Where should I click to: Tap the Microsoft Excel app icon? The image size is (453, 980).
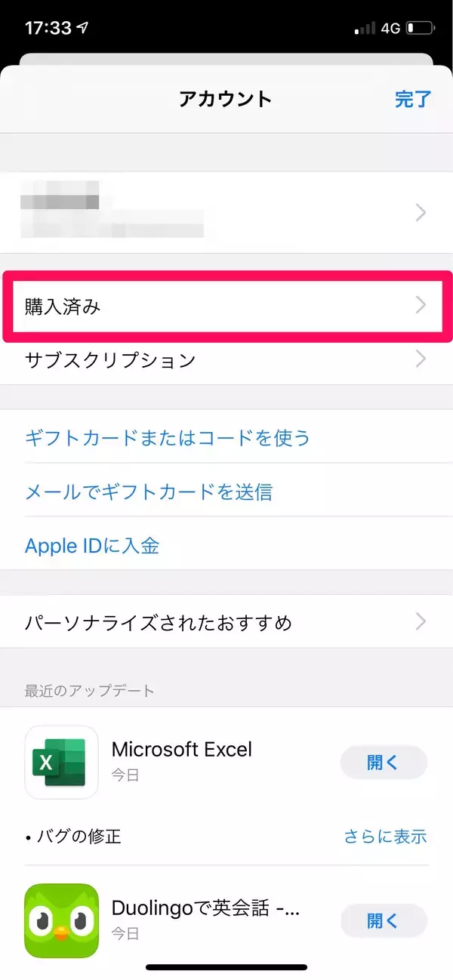click(62, 762)
